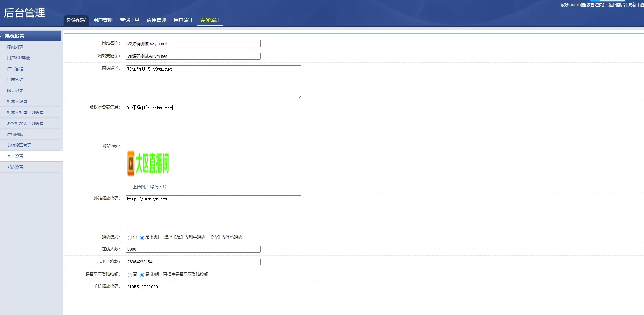Select 否 for 播放模式

(x=130, y=238)
